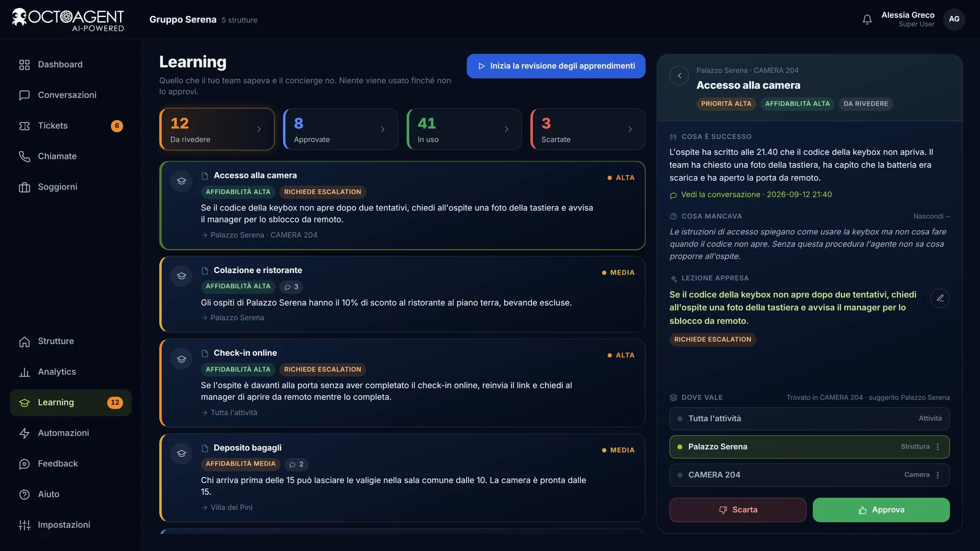
Task: Click the OctoAgent logo
Action: tap(68, 20)
